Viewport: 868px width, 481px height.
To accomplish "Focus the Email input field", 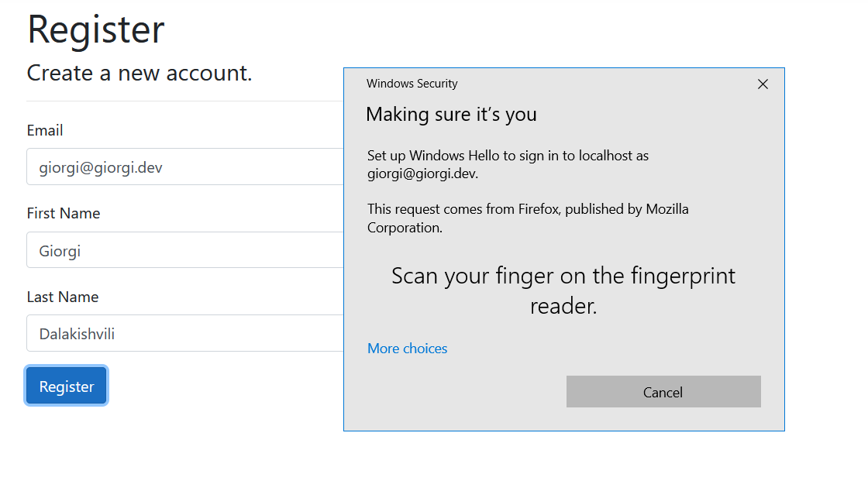I will (x=184, y=167).
